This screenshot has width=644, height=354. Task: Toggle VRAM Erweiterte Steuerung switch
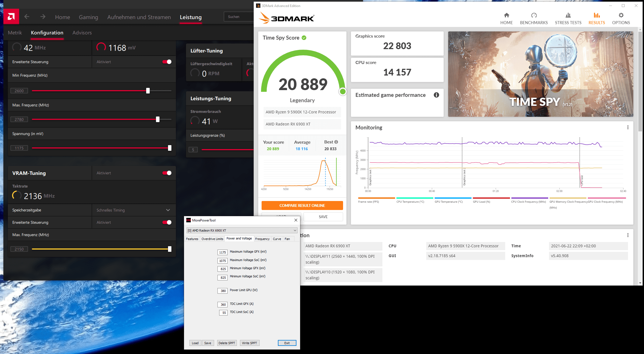pos(167,222)
